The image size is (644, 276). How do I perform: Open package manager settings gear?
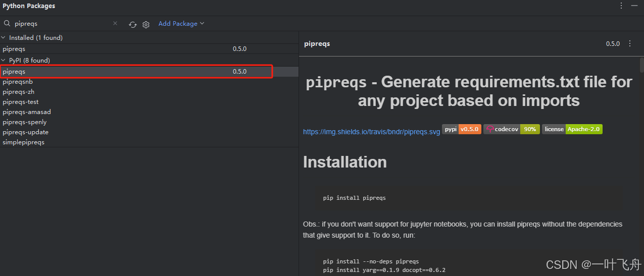pyautogui.click(x=146, y=24)
